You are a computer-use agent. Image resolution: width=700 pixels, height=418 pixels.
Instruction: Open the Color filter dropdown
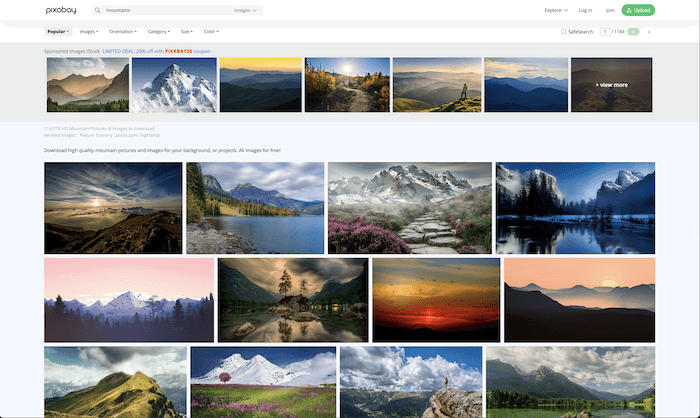click(x=211, y=32)
